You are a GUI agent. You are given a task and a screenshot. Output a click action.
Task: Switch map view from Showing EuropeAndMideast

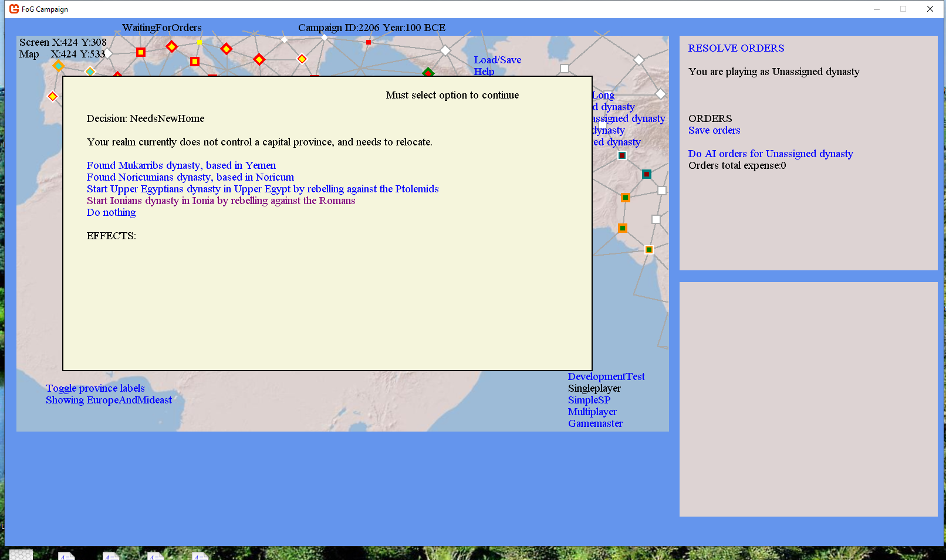tap(109, 400)
